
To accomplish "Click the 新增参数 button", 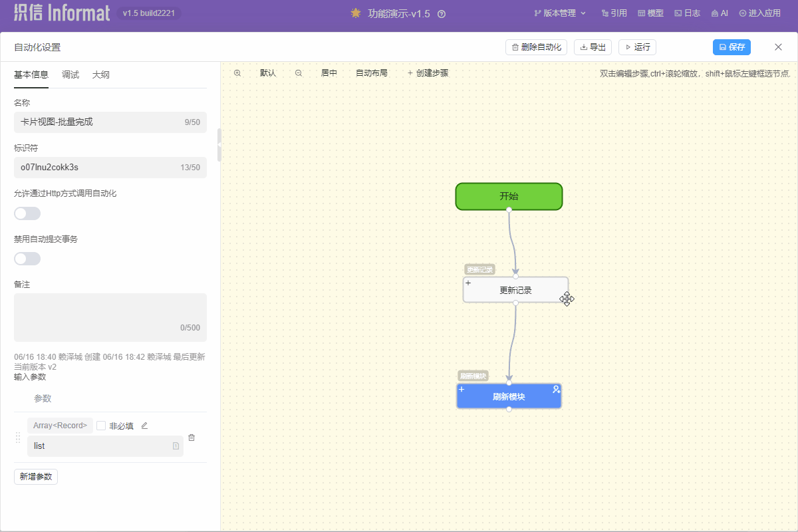I will 36,477.
